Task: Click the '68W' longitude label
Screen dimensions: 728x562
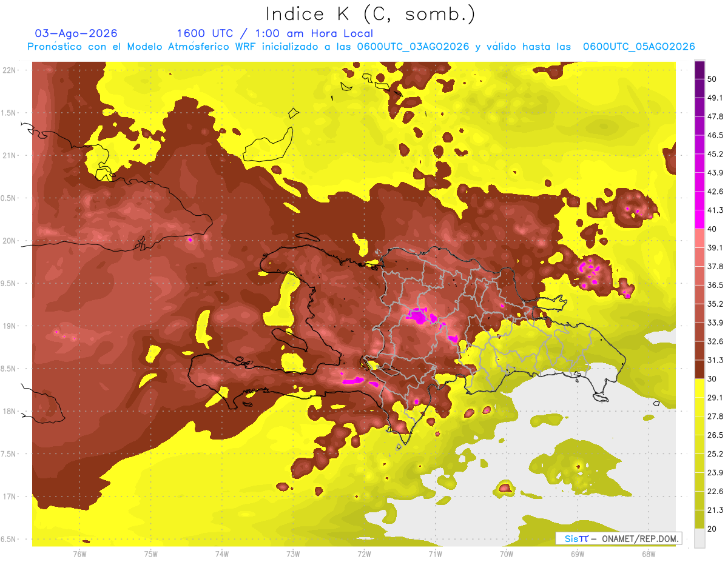Action: (x=648, y=554)
